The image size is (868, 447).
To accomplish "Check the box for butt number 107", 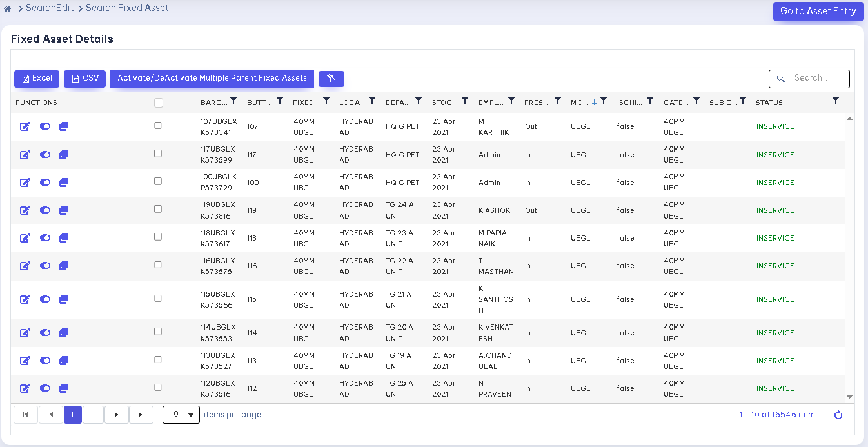I will [x=158, y=126].
